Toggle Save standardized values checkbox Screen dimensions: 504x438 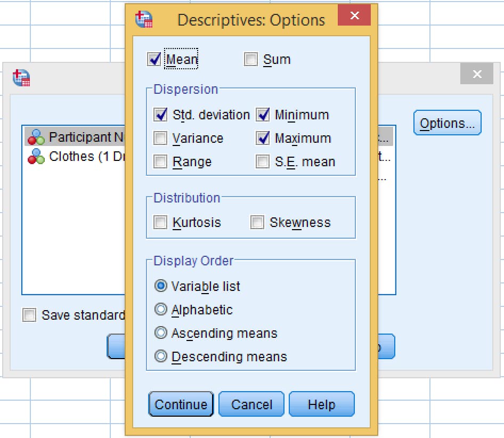coord(29,315)
